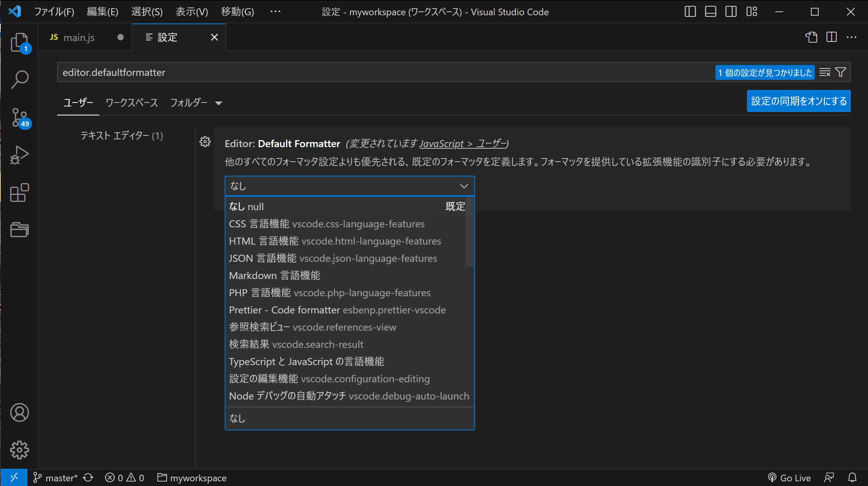Close the 設定 tab
This screenshot has height=486, width=868.
[x=214, y=37]
